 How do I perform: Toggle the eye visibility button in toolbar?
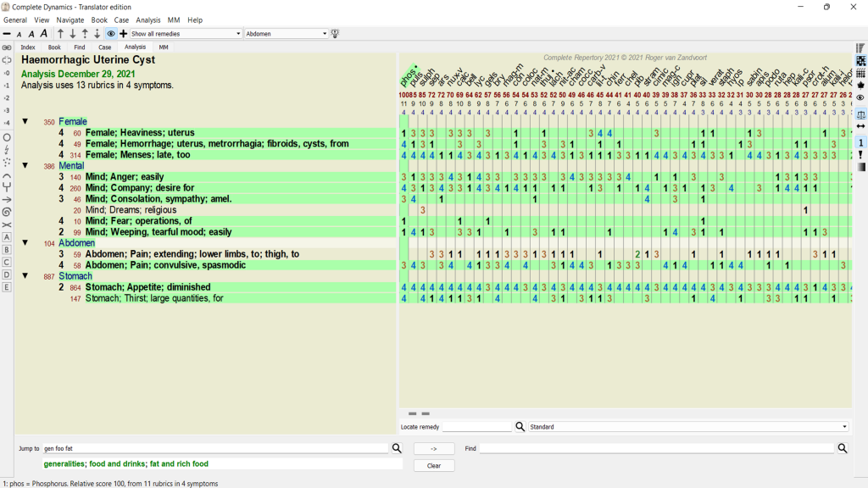(x=111, y=34)
